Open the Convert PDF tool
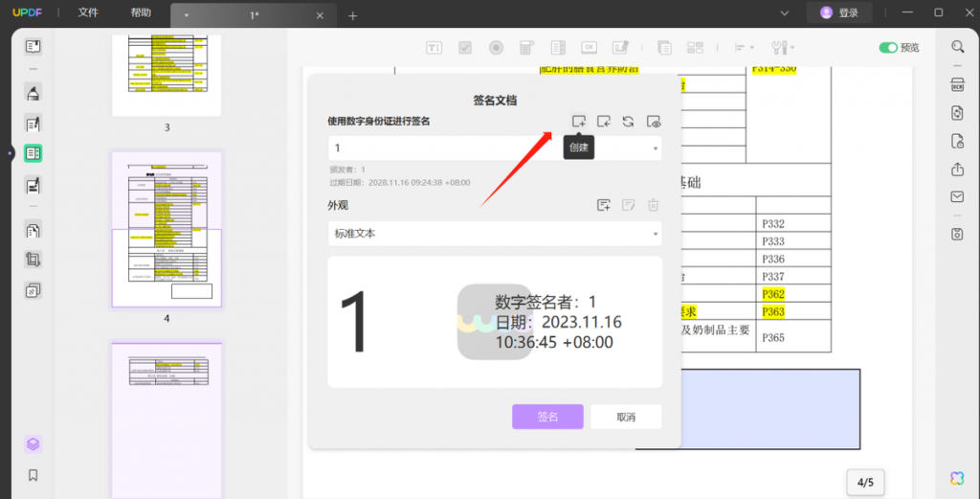 957,113
